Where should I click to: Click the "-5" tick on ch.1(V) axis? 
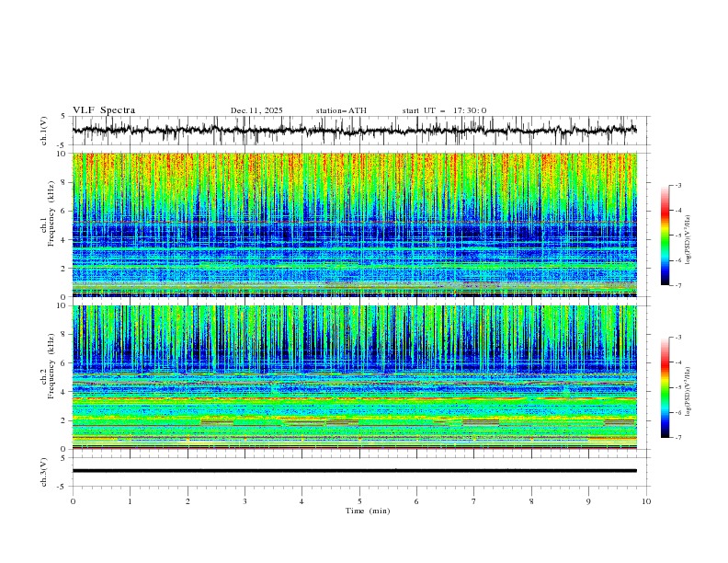click(x=62, y=145)
